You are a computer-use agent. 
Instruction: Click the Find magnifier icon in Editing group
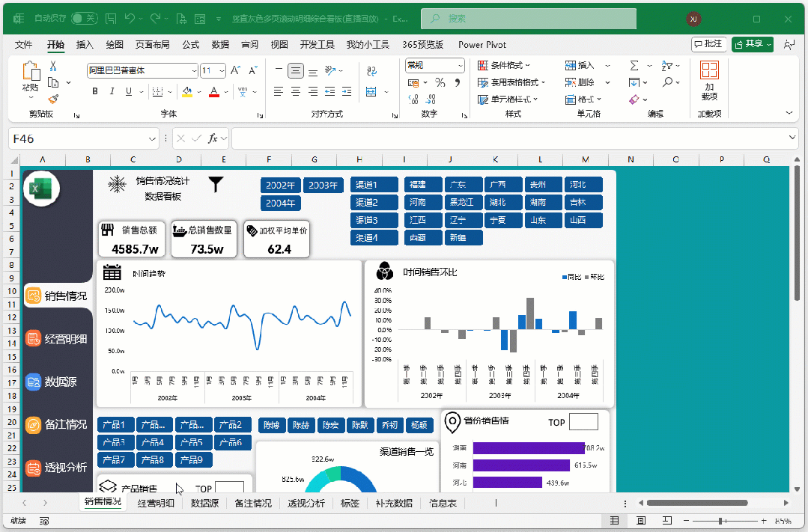pyautogui.click(x=668, y=82)
